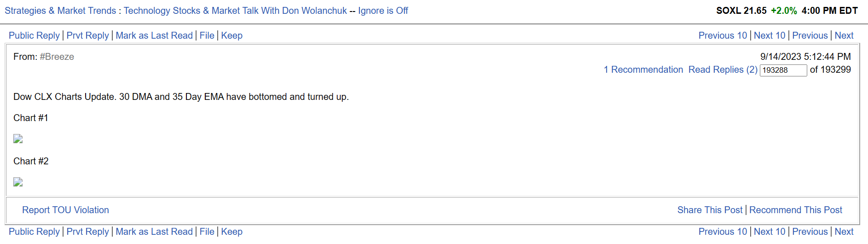Click the broken image under Chart #2

18,182
